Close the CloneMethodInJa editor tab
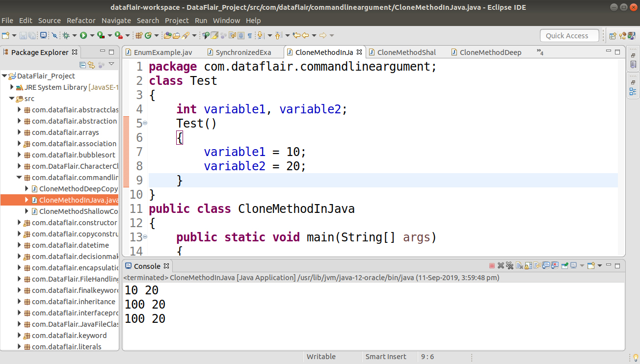 [359, 52]
